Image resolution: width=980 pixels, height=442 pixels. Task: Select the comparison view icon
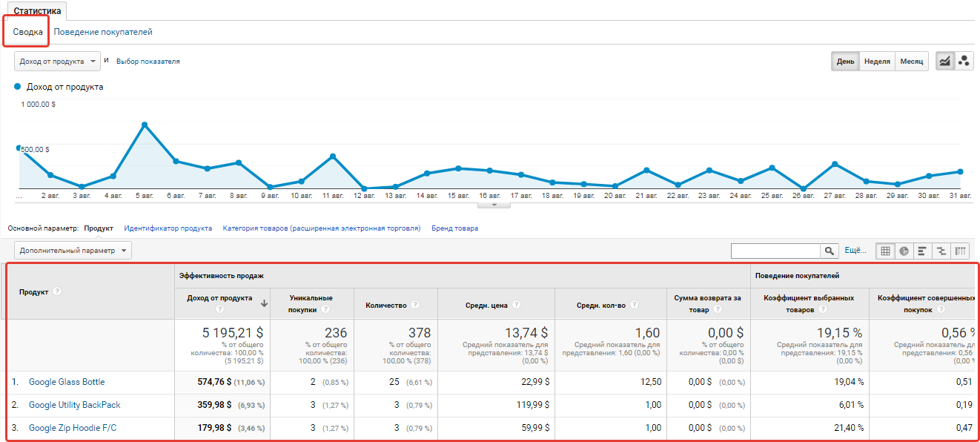(941, 251)
